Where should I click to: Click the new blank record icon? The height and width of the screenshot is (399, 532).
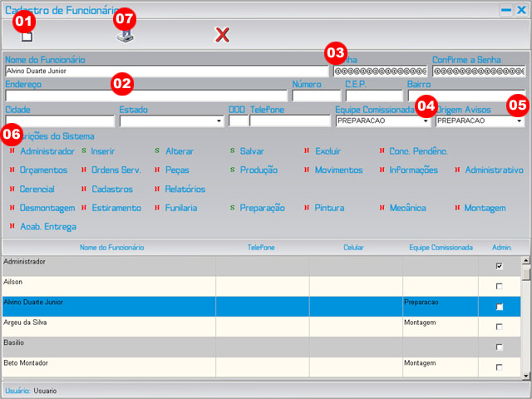[x=27, y=36]
